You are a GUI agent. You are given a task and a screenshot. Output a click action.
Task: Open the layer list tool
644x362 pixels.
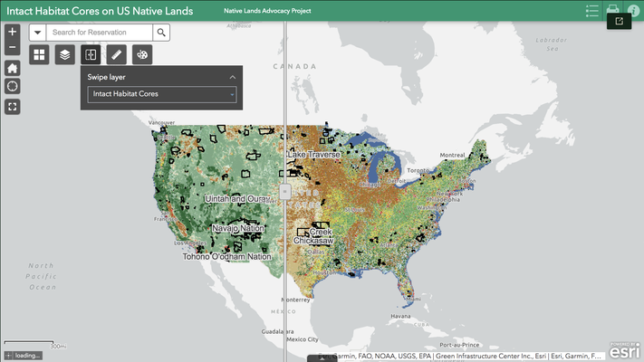coord(64,55)
